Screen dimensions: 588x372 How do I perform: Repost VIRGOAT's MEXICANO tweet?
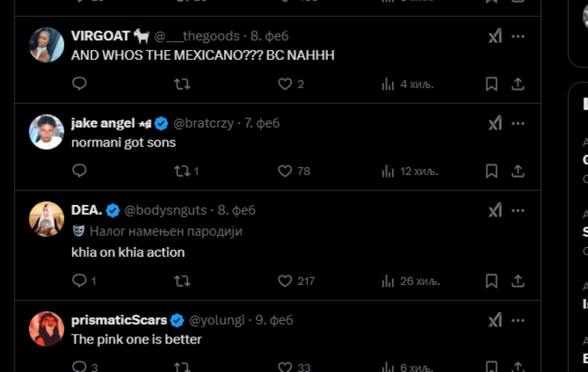tap(182, 84)
